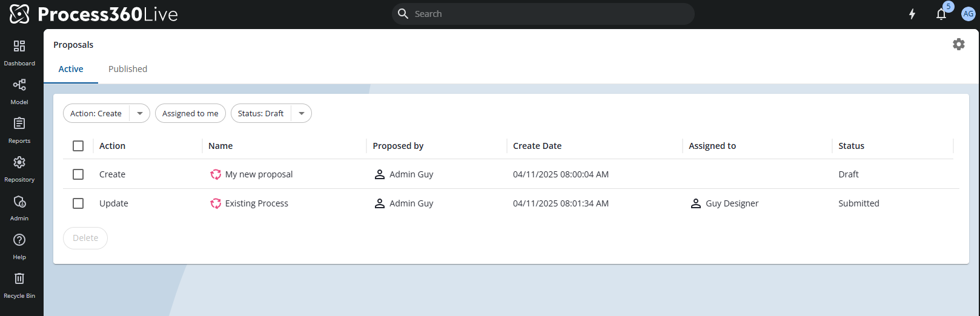The width and height of the screenshot is (980, 316).
Task: Open the Existing Process proposal link
Action: pyautogui.click(x=256, y=203)
